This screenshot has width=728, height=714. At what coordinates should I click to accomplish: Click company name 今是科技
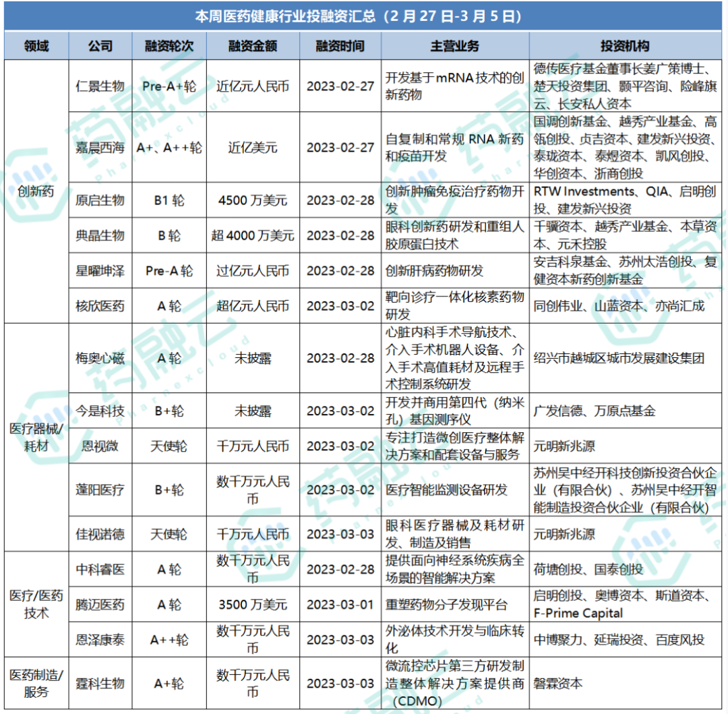[100, 411]
